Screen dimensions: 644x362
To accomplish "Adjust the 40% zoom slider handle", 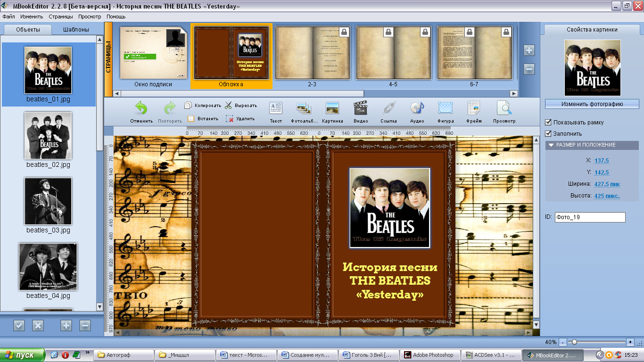I will tap(574, 342).
